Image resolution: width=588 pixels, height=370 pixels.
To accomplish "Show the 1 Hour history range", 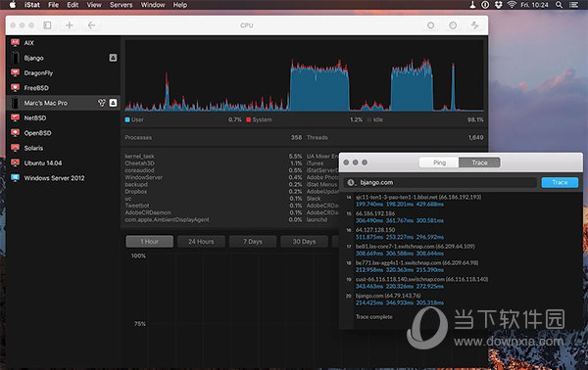I will coord(149,242).
